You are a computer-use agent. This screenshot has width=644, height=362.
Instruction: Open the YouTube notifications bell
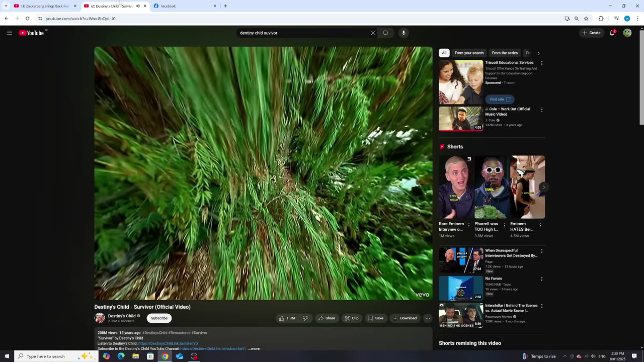tap(612, 33)
